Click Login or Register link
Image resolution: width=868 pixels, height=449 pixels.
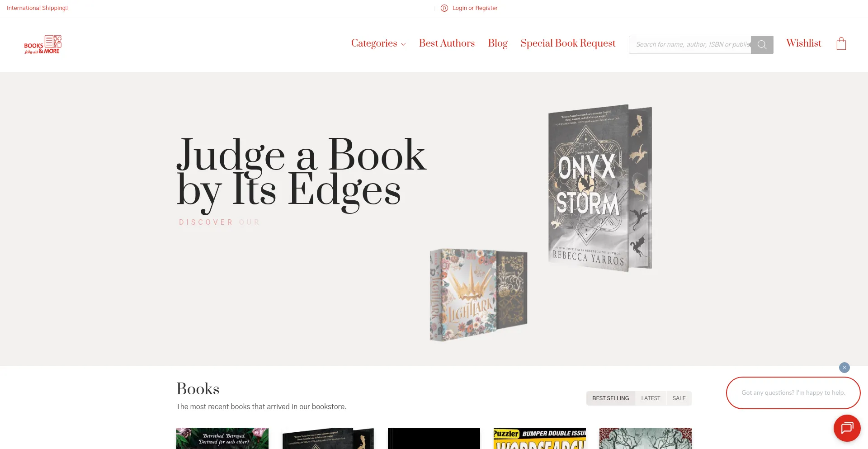(475, 8)
